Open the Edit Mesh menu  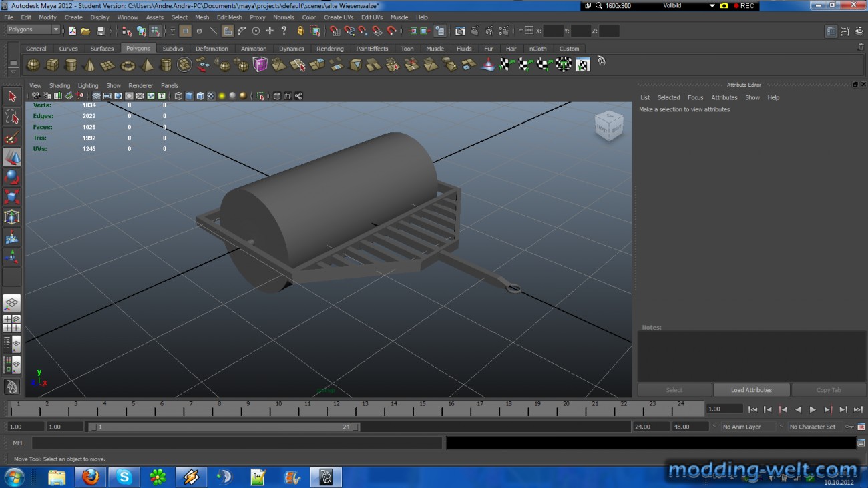(230, 17)
